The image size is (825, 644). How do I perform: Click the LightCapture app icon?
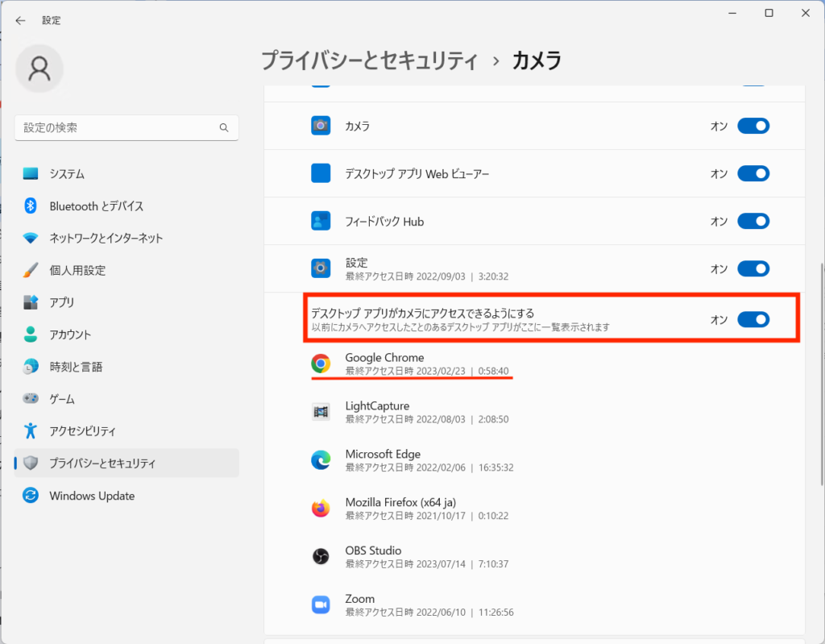(321, 412)
